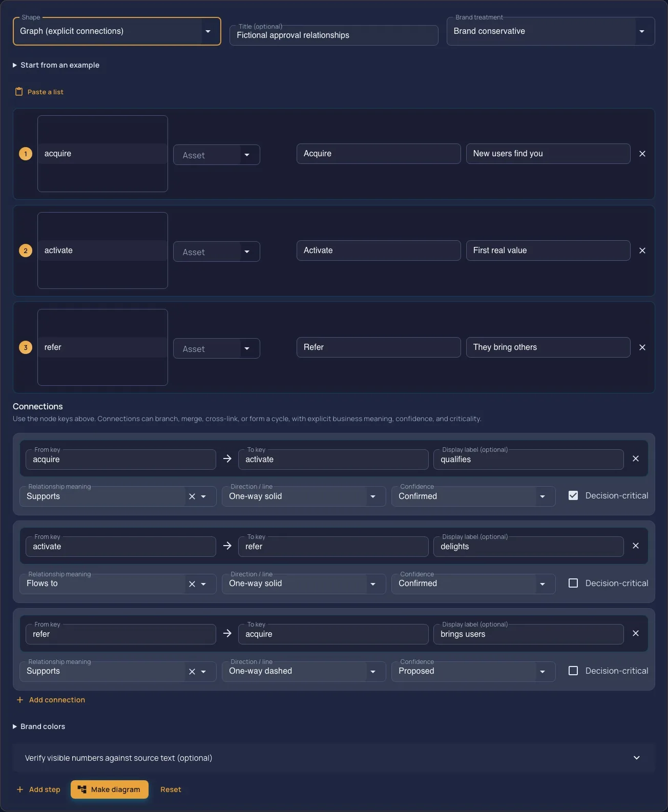Expand Verify visible numbers against source text
668x812 pixels.
pyautogui.click(x=334, y=758)
